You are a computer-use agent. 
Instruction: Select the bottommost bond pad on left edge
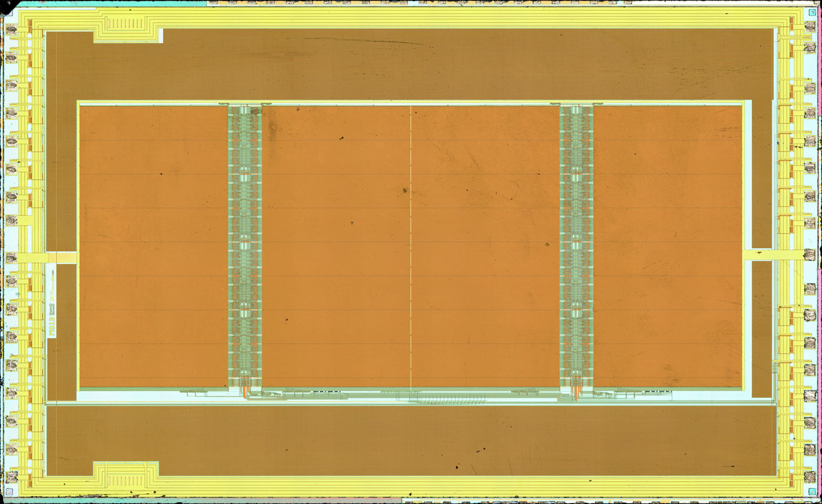coord(11,476)
